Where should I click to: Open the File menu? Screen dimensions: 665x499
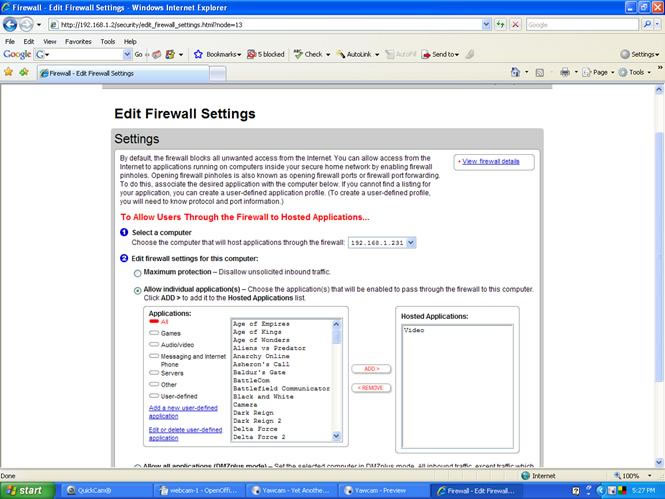(10, 41)
